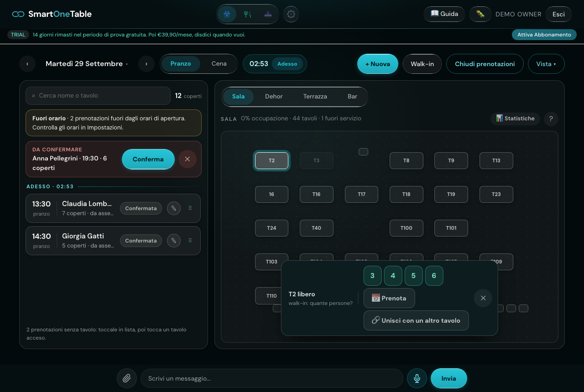Open the settings gear in top bar

coord(291,14)
